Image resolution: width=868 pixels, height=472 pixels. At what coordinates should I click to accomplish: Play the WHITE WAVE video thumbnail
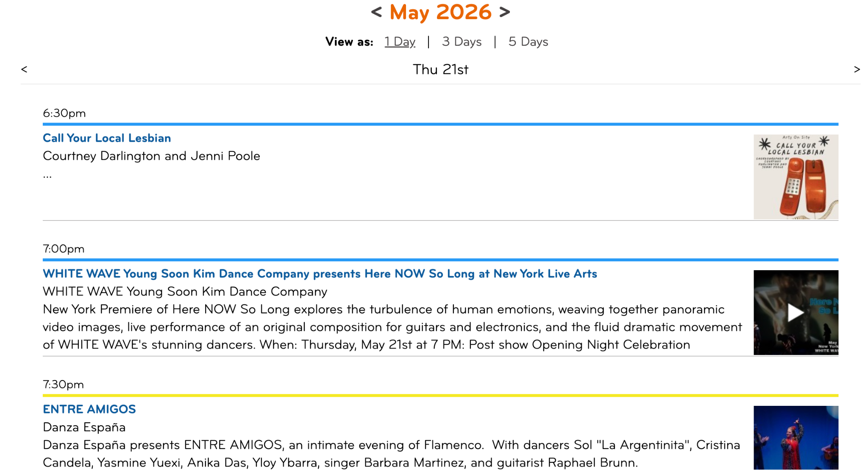tap(796, 313)
